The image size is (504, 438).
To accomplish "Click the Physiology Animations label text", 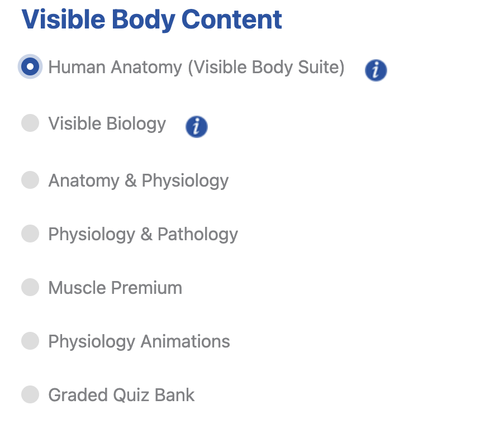I will [x=139, y=341].
